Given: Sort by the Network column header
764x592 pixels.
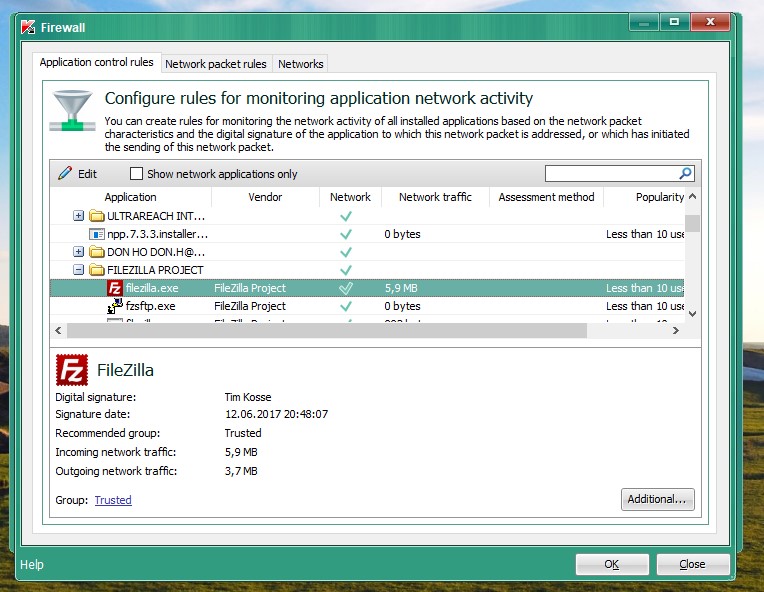Looking at the screenshot, I should click(350, 197).
